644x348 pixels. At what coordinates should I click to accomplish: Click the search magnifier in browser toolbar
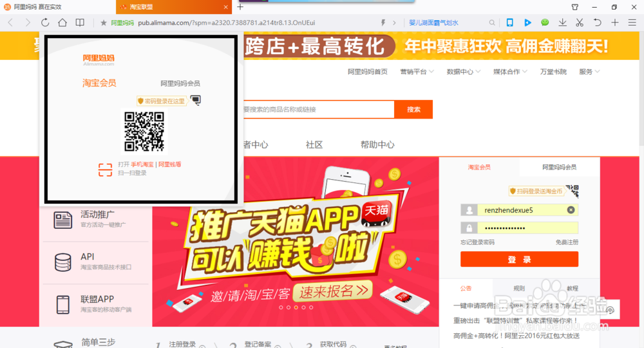(491, 23)
